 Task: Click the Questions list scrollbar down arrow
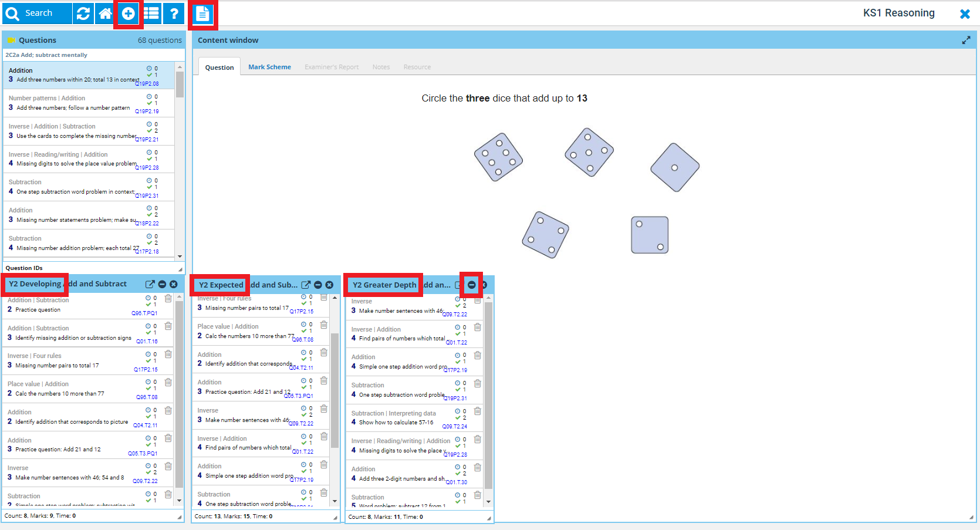point(180,256)
